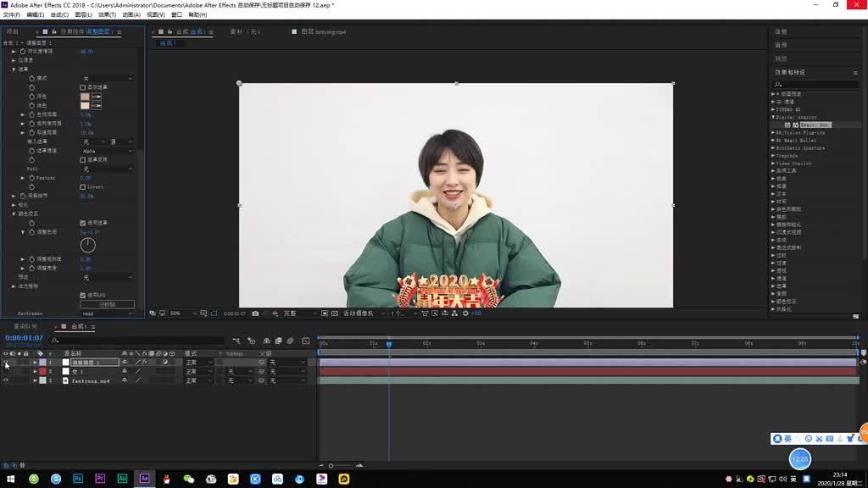Image resolution: width=868 pixels, height=488 pixels.
Task: Click the timeline search magnifier icon
Action: pos(53,341)
